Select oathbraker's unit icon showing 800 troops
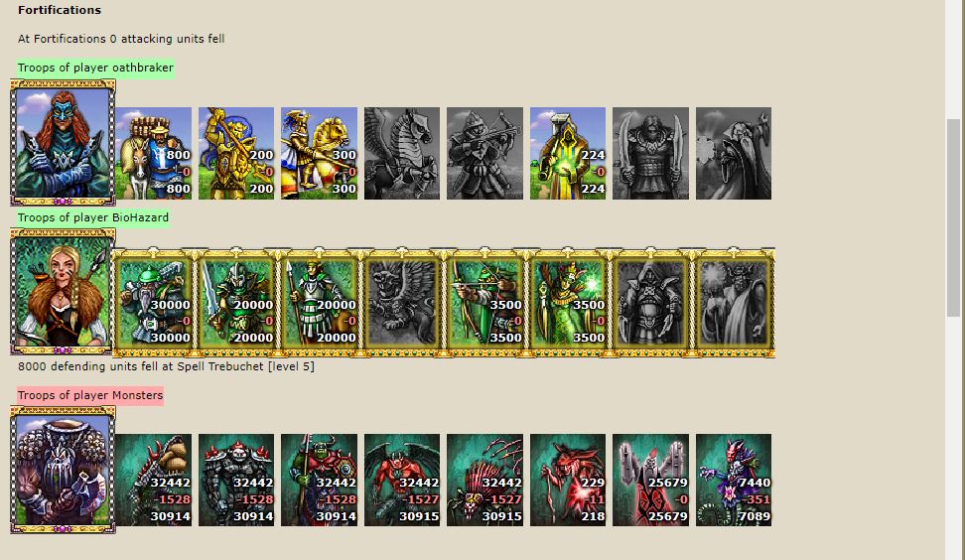 click(x=154, y=154)
